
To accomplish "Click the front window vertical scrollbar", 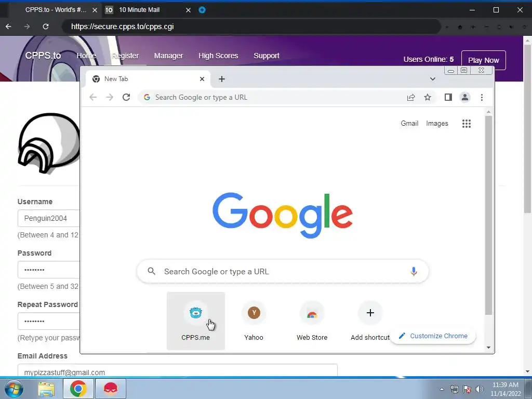I will [x=488, y=215].
